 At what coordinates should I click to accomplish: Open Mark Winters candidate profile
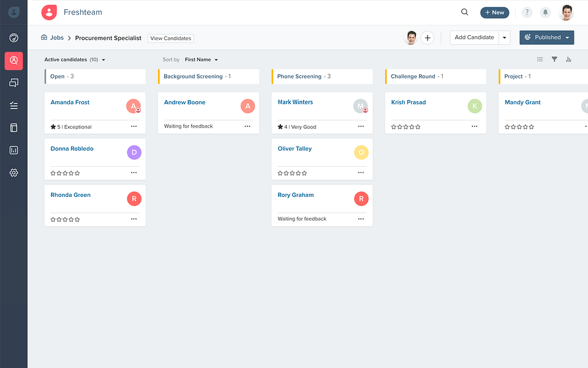295,102
